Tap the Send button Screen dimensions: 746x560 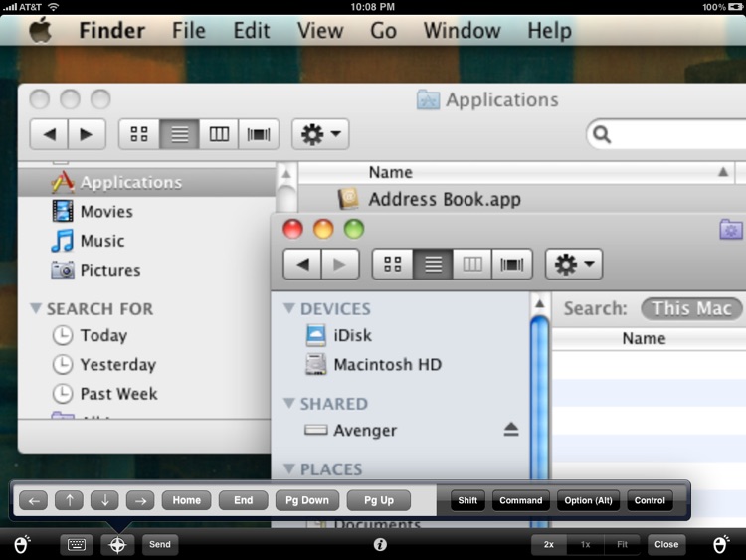[160, 545]
